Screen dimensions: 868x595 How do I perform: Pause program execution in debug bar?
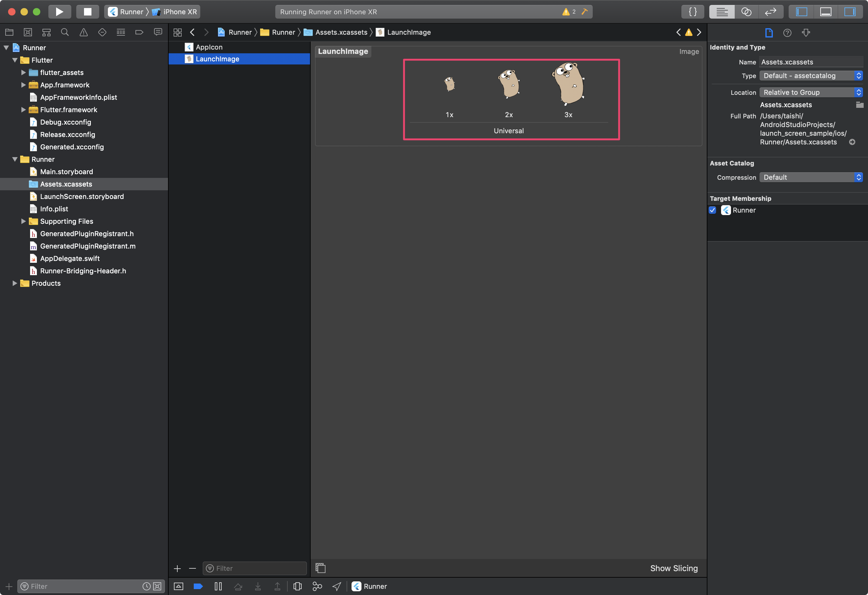(218, 586)
